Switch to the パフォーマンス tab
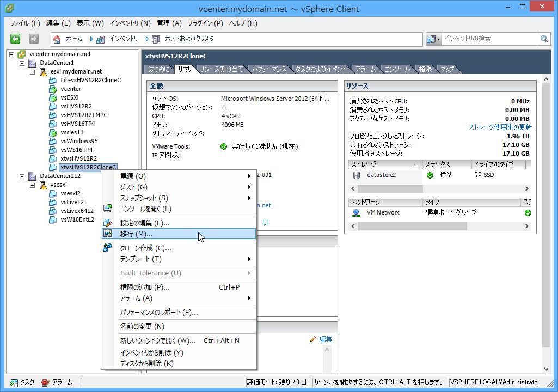558x392 pixels. click(269, 69)
